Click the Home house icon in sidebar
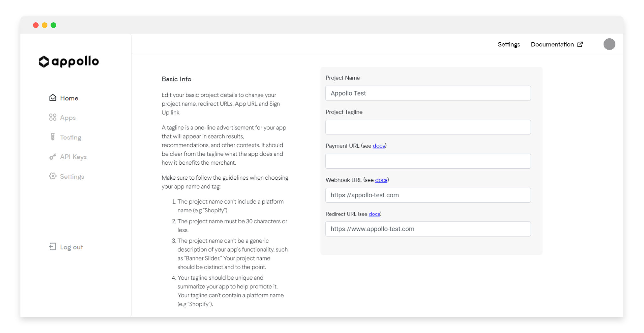 [x=53, y=98]
